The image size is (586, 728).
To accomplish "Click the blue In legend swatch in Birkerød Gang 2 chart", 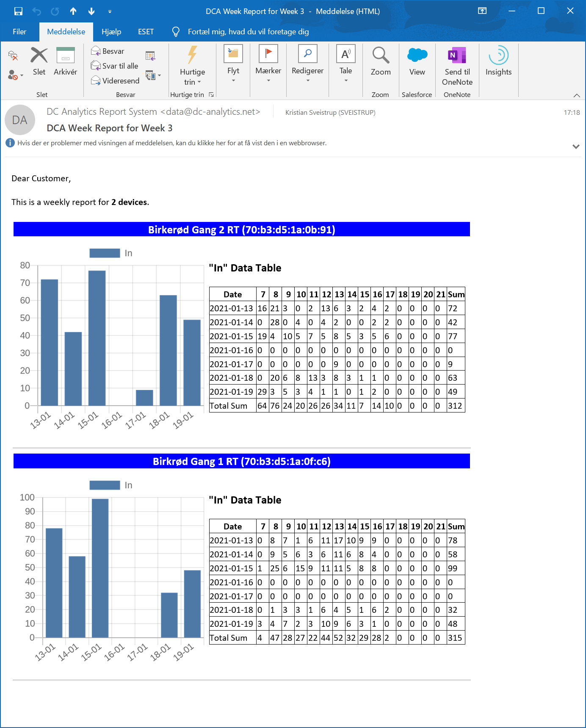I will point(105,253).
